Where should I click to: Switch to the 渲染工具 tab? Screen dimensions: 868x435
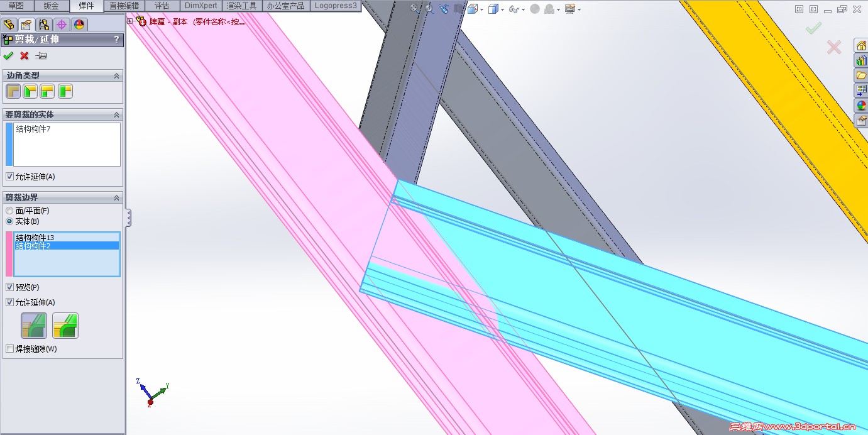click(x=243, y=6)
